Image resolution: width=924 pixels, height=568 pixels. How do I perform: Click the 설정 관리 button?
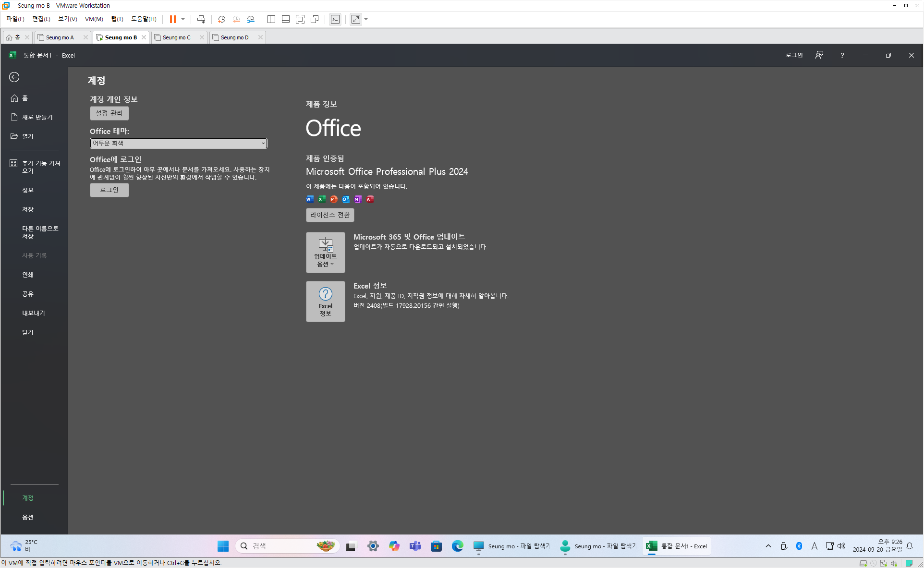[x=109, y=113]
